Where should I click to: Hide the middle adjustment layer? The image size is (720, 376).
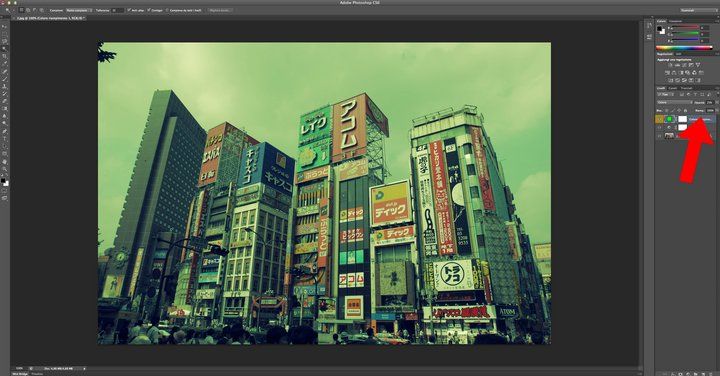coord(659,127)
